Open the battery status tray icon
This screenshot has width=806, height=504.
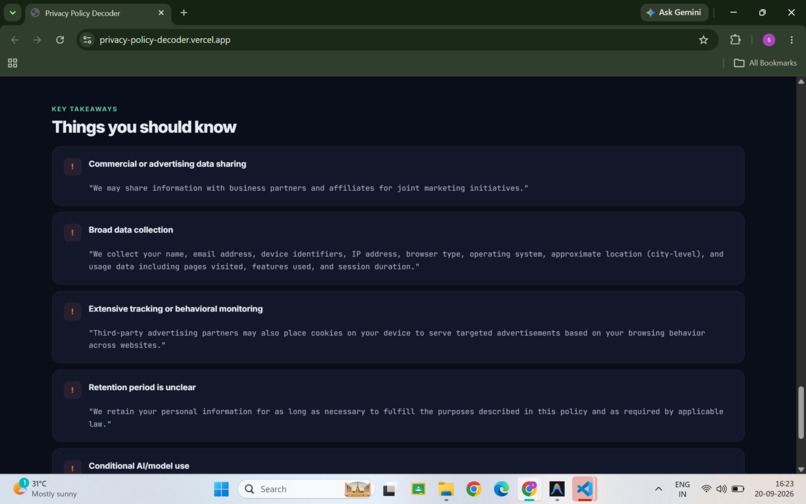[x=738, y=489]
